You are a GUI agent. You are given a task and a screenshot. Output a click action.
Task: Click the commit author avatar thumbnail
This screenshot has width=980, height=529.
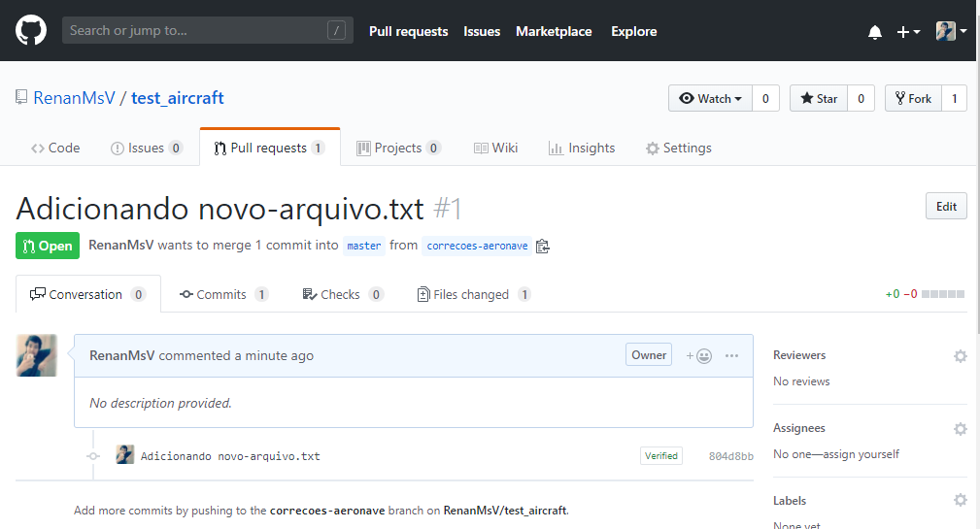click(125, 454)
